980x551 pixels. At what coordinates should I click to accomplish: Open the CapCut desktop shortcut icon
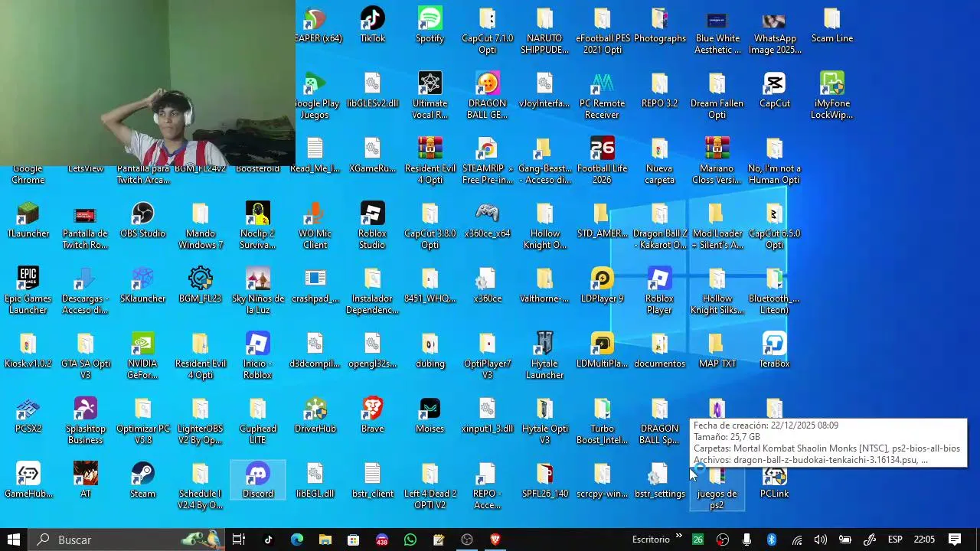pos(774,90)
